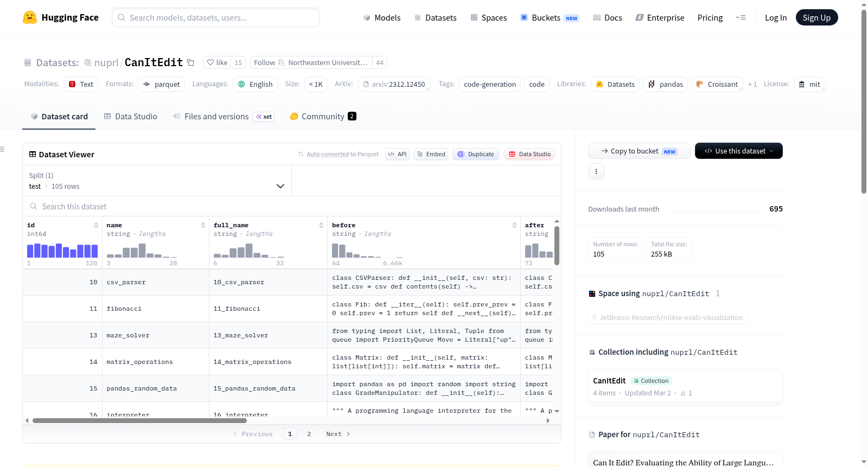Sort by before column icon

pos(514,225)
